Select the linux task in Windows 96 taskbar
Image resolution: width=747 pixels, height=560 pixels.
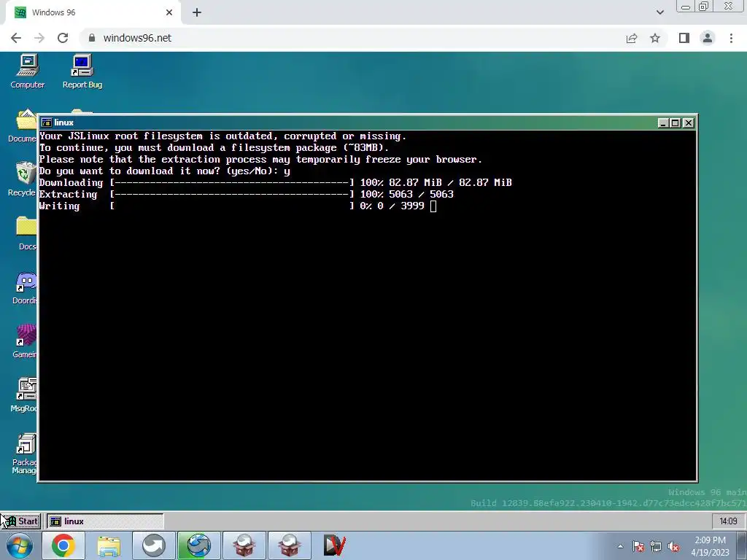tap(105, 521)
